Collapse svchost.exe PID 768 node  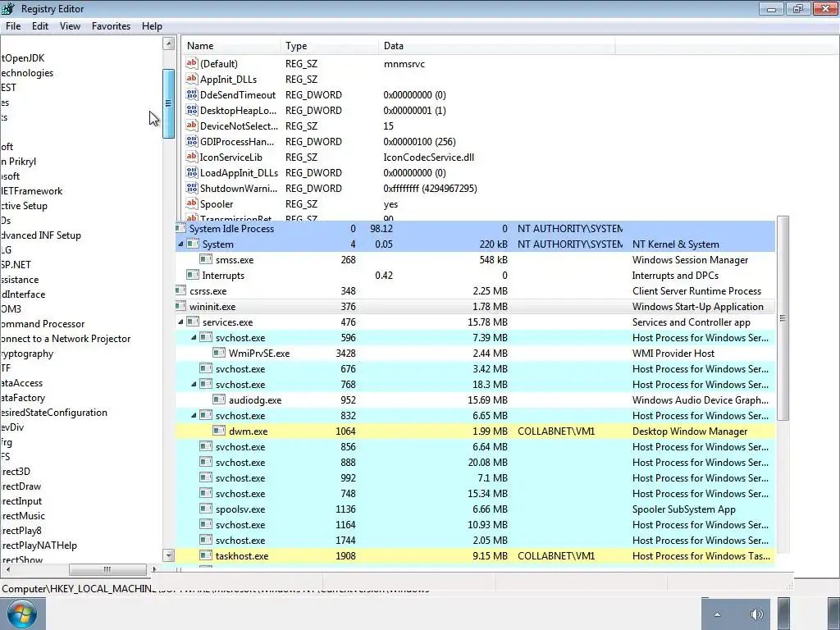[x=194, y=384]
